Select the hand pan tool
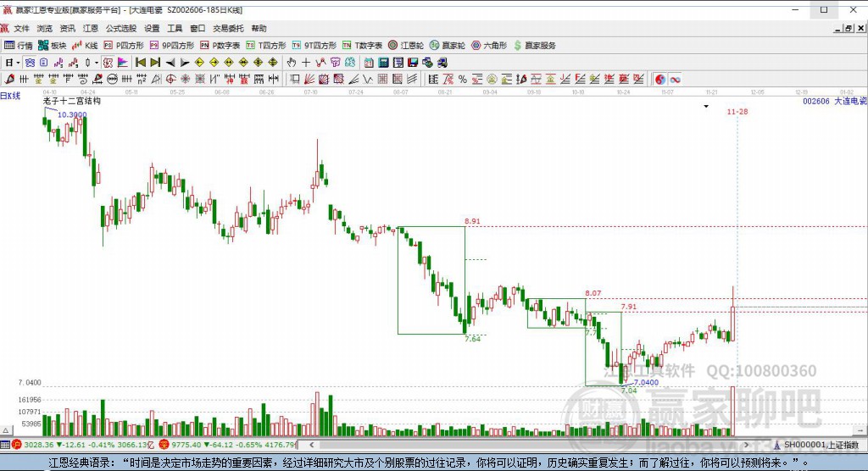The width and height of the screenshot is (868, 471). [x=292, y=63]
